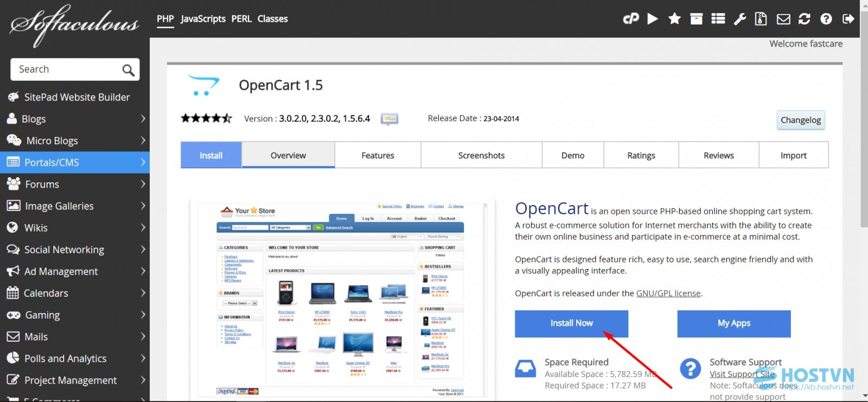Click the sync refresh icon in toolbar
The width and height of the screenshot is (868, 402).
805,19
